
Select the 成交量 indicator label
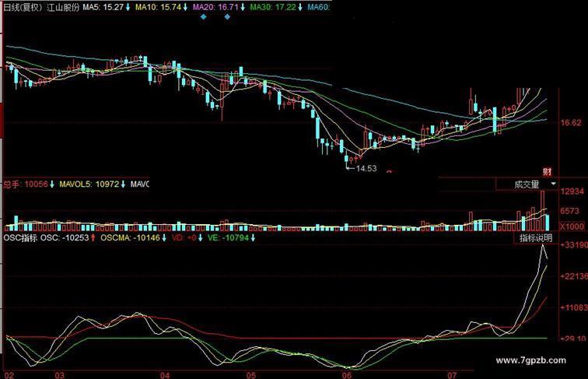[x=527, y=184]
